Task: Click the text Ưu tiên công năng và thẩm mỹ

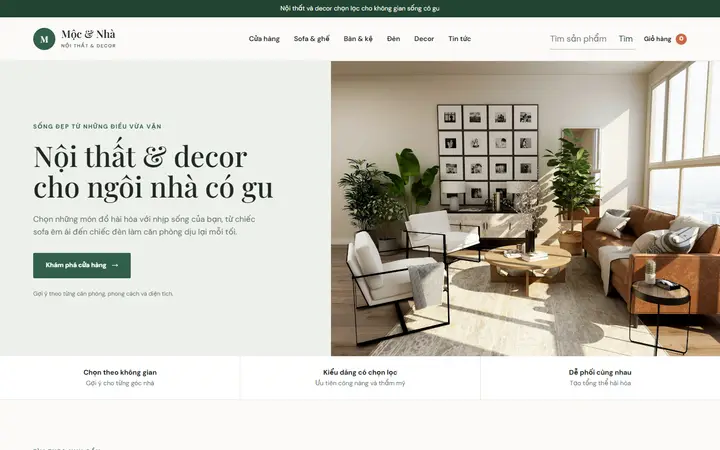Action: tap(360, 383)
